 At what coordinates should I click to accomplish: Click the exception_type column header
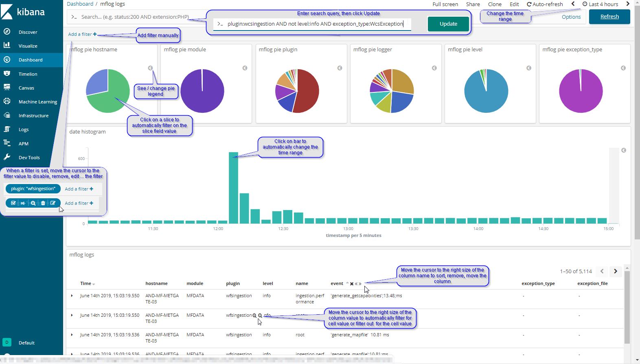pyautogui.click(x=538, y=283)
